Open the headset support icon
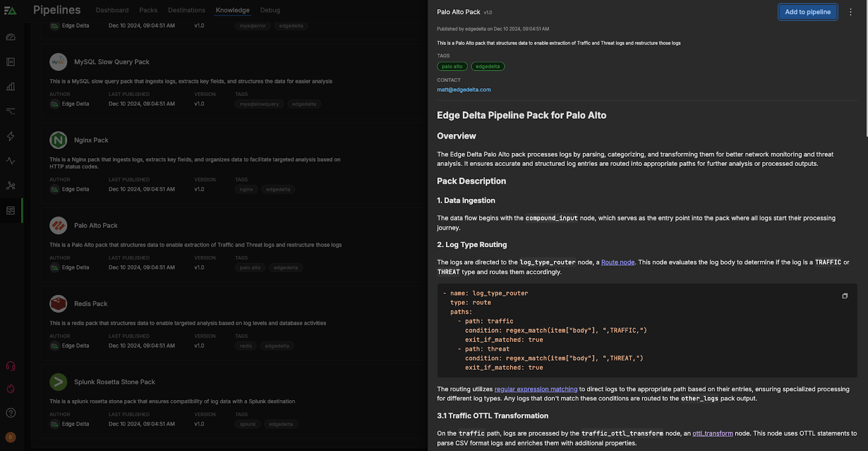Screen dimensions: 868x451 click(10, 366)
